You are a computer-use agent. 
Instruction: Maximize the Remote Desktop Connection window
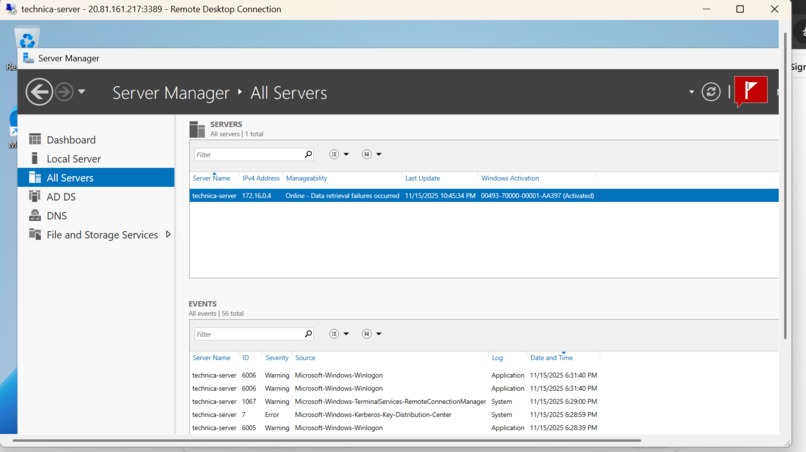pyautogui.click(x=740, y=9)
